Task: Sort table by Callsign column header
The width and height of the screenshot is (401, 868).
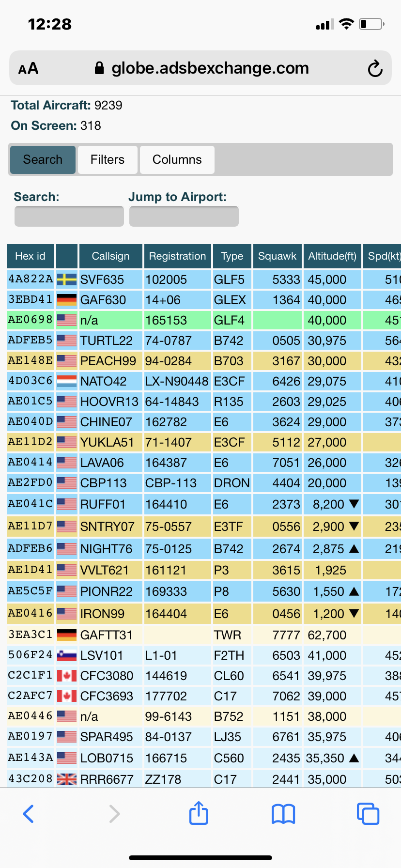Action: pyautogui.click(x=111, y=256)
